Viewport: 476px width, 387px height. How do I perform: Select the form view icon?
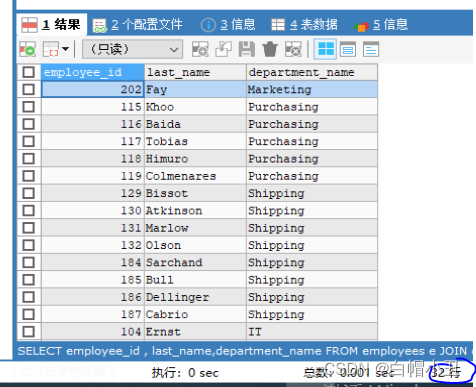pos(348,50)
